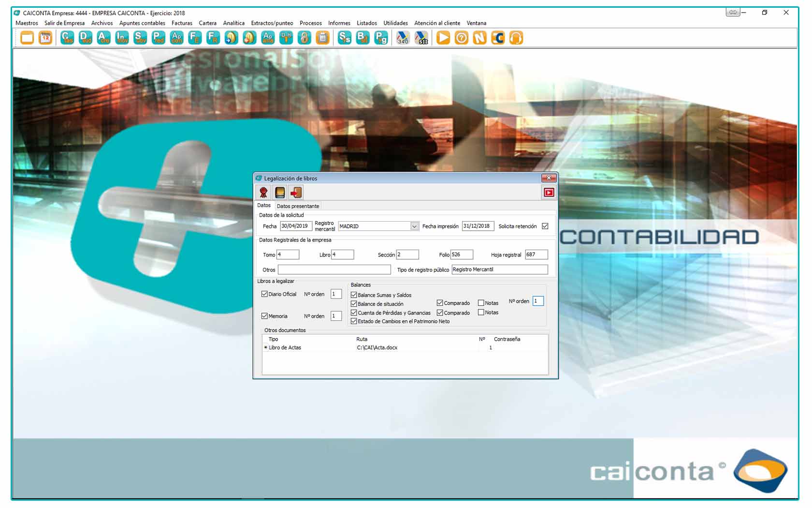812x508 pixels.
Task: Click the 'B sit' toolbar icon
Action: (x=362, y=38)
